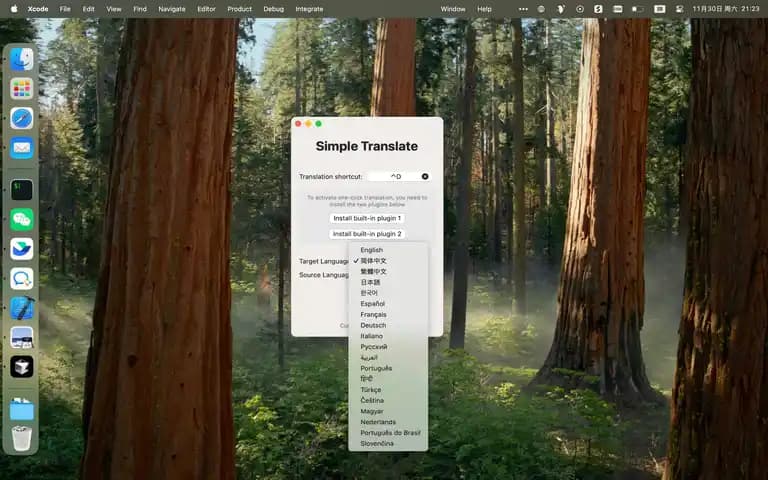Pick Deutsch from the language list

pos(388,325)
